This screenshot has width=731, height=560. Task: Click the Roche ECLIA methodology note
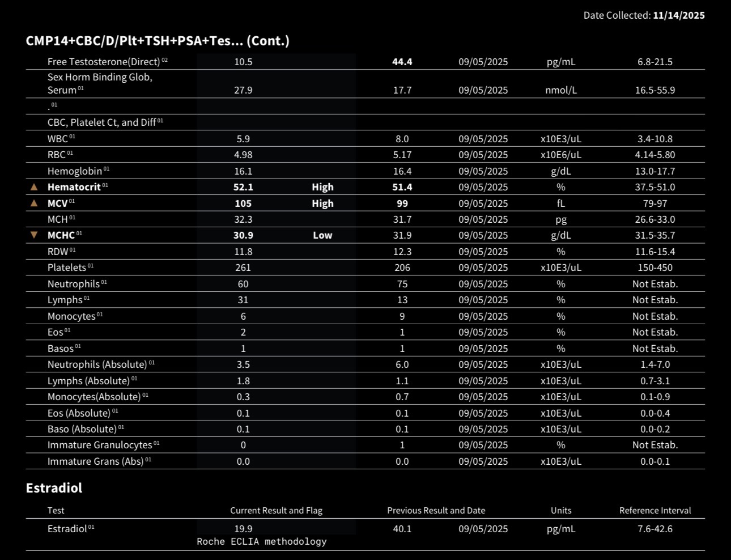tap(262, 541)
